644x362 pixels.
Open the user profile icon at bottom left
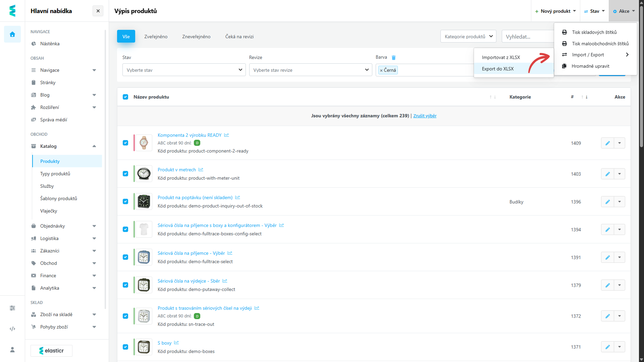(12, 350)
